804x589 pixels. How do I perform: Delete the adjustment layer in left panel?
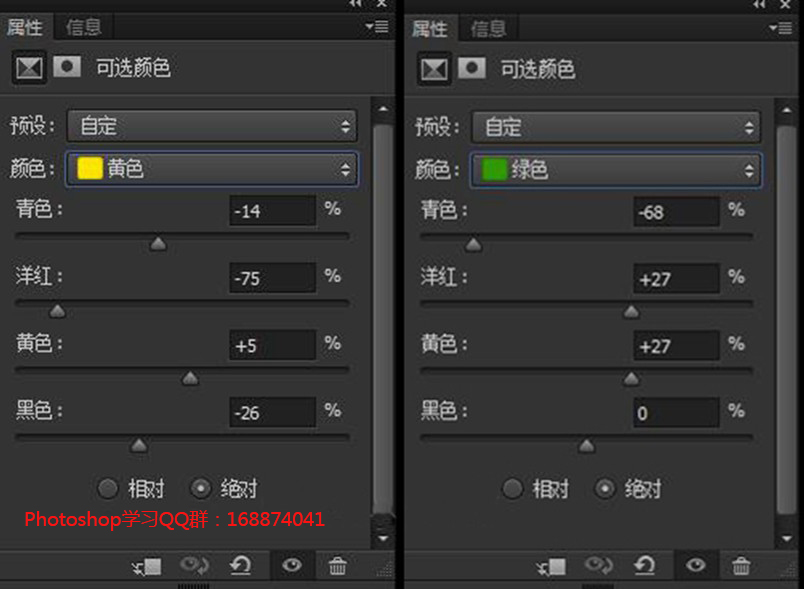click(337, 566)
